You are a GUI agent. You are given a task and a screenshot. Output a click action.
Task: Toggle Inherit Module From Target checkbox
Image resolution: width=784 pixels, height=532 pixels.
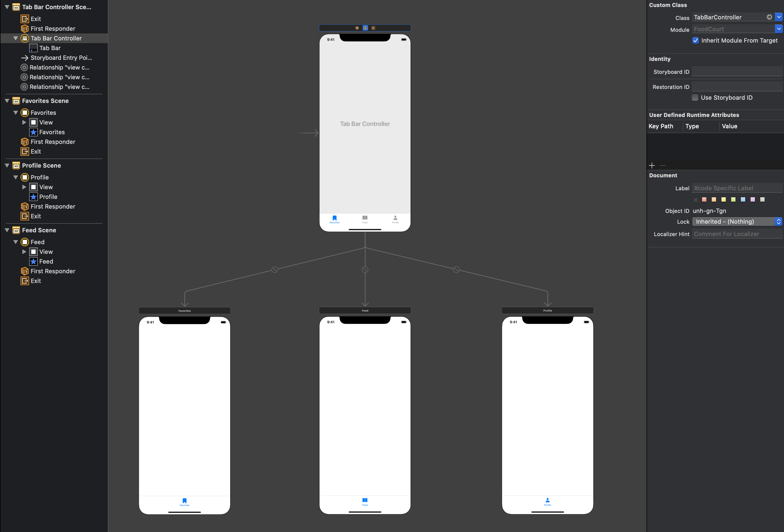(x=695, y=40)
